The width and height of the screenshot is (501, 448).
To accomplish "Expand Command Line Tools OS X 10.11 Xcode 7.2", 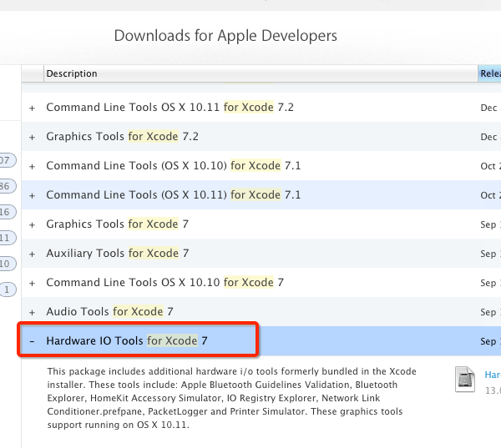I will coord(32,108).
